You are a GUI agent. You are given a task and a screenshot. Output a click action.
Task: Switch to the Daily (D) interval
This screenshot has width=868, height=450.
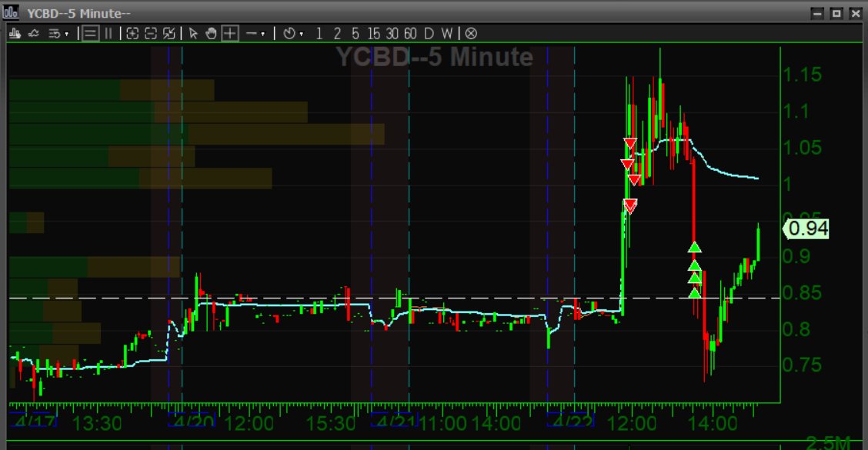(429, 34)
